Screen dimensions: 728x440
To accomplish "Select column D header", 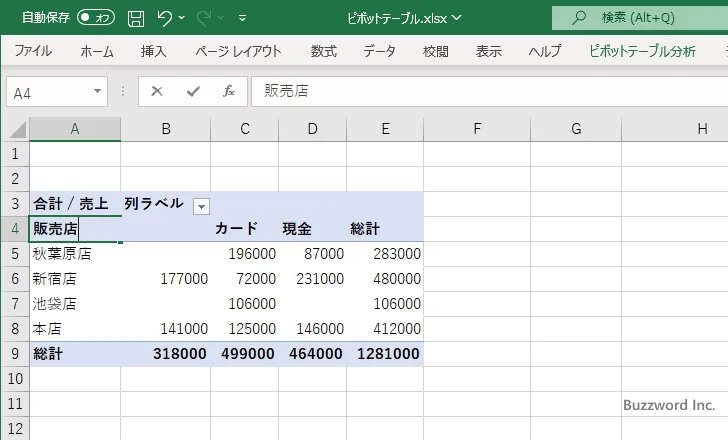I will coord(312,129).
